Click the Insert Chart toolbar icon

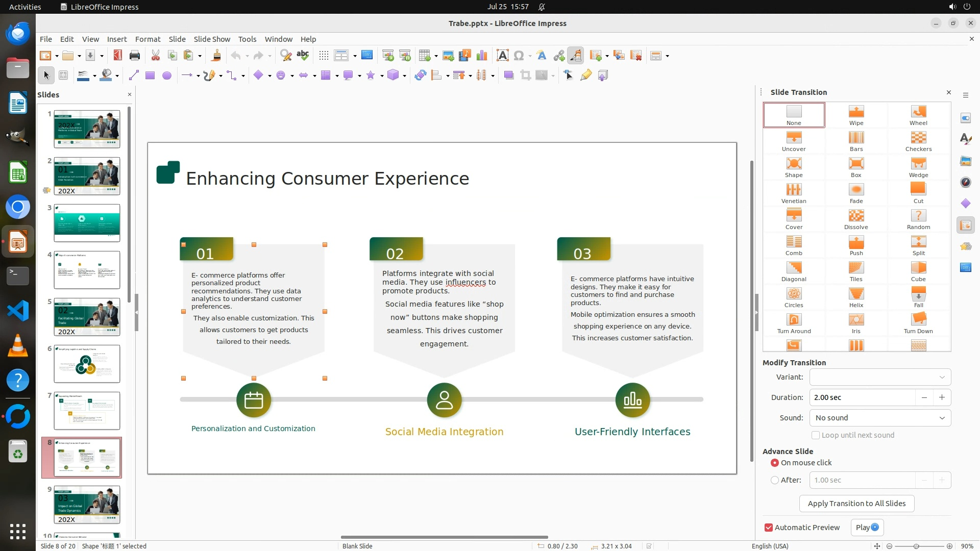pyautogui.click(x=481, y=56)
